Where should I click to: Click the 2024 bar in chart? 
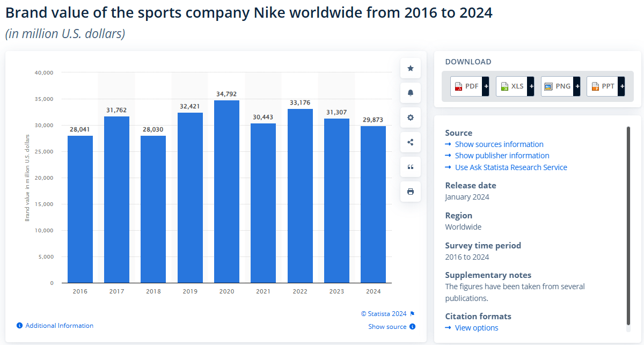tap(373, 204)
